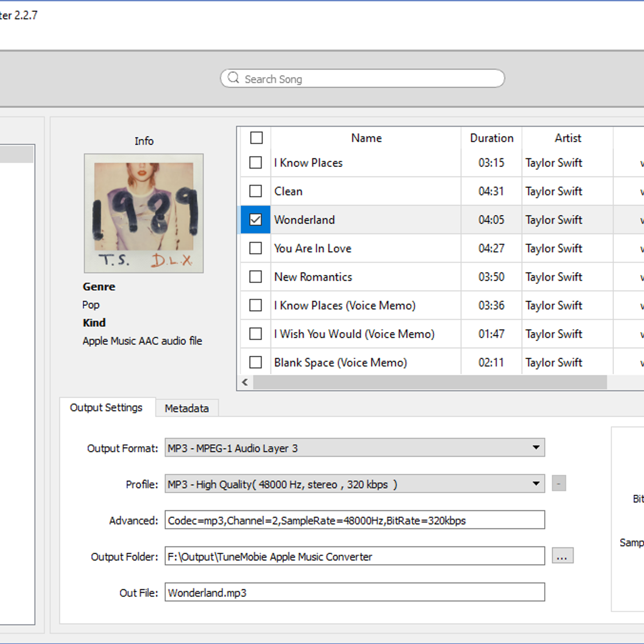Sort songs by Name column header
This screenshot has width=644, height=644.
(366, 138)
